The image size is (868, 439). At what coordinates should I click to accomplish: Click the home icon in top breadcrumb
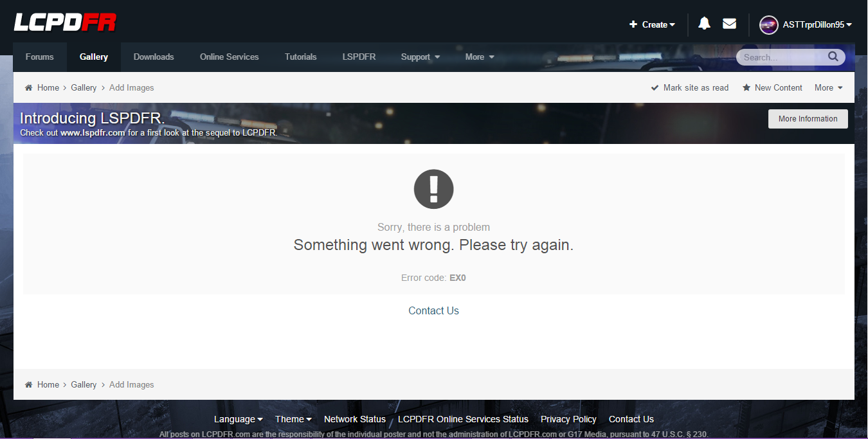point(28,87)
